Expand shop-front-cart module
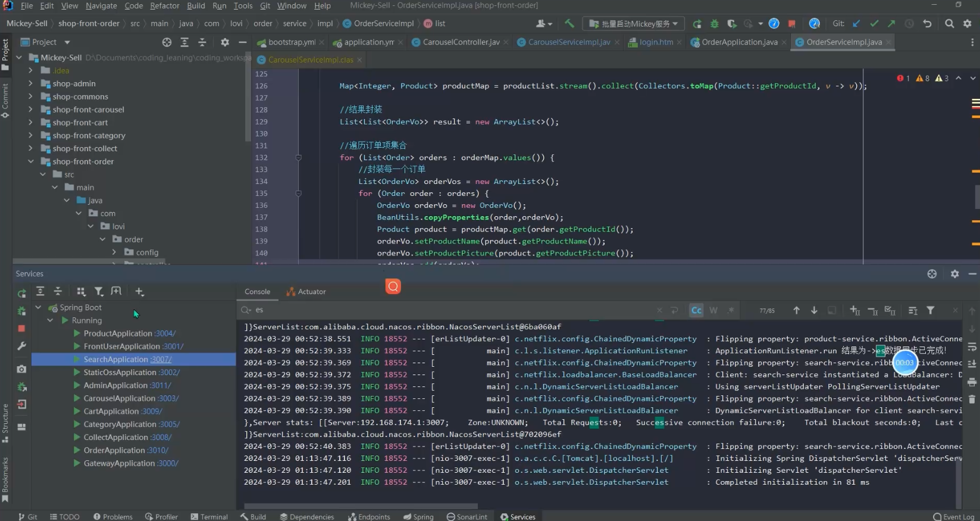 30,122
